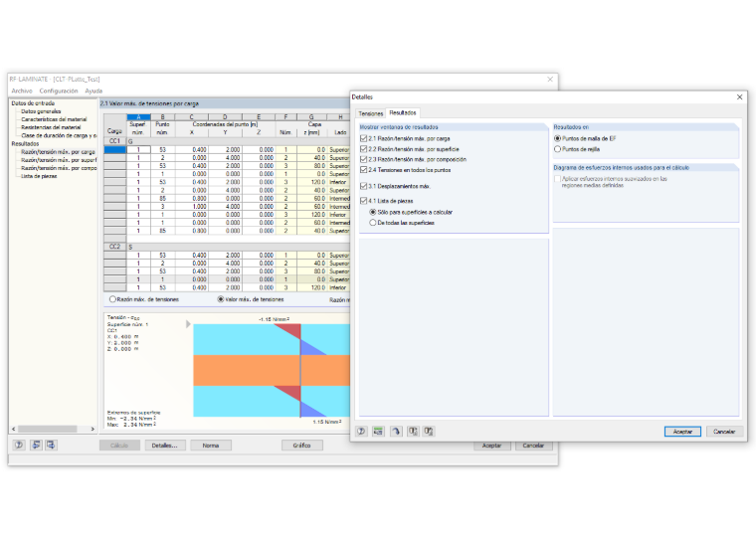This screenshot has height=539, width=756.
Task: Click the orange middle layer in stress diagram
Action: [x=271, y=370]
